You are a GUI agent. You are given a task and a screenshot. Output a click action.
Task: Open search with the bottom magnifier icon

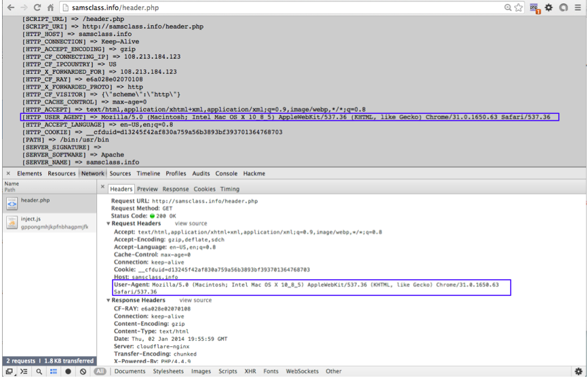pos(39,371)
